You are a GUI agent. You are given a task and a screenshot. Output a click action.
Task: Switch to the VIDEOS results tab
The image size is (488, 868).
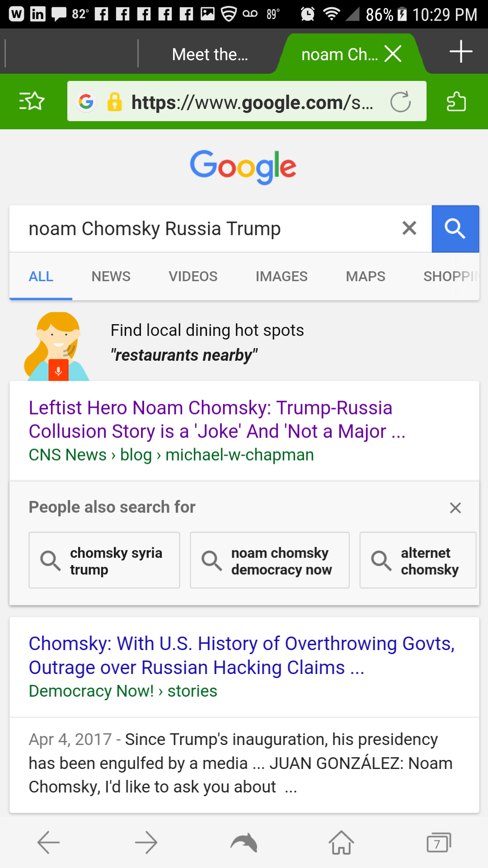pos(193,276)
